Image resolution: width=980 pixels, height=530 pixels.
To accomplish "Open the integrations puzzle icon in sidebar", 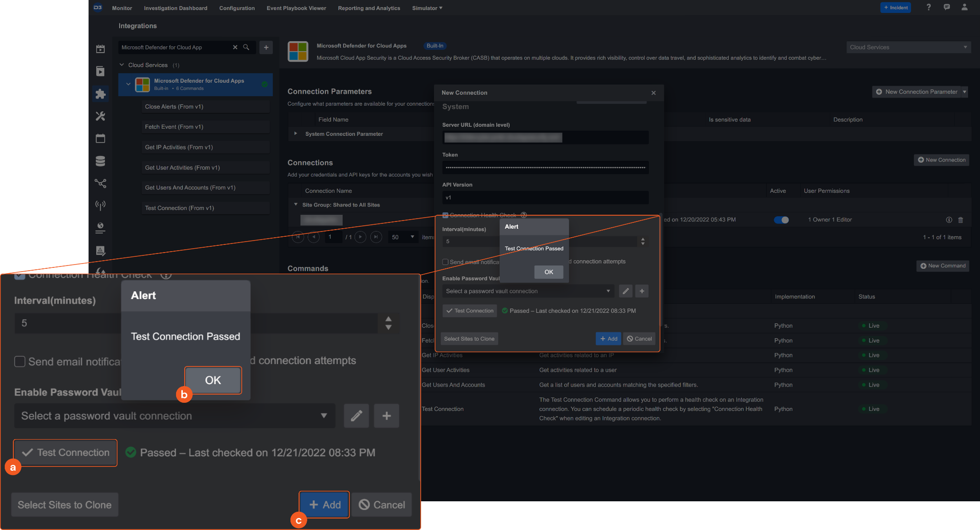I will [x=100, y=94].
